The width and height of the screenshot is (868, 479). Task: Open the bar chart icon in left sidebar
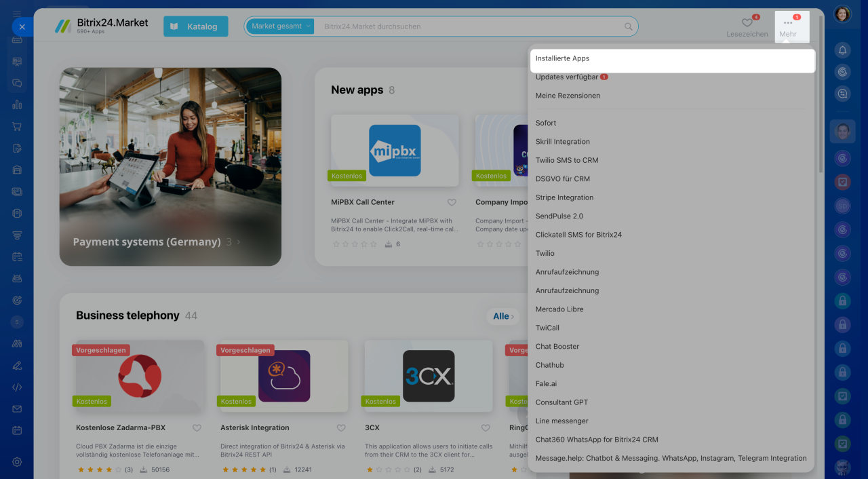point(17,104)
